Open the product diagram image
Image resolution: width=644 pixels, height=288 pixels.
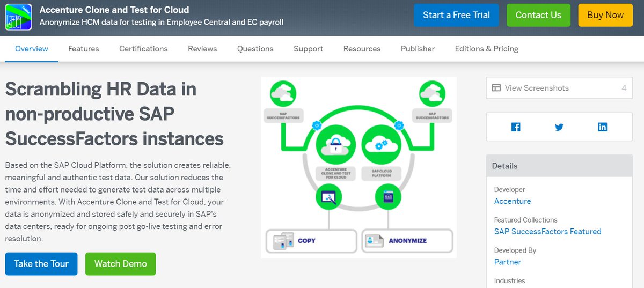pyautogui.click(x=359, y=167)
